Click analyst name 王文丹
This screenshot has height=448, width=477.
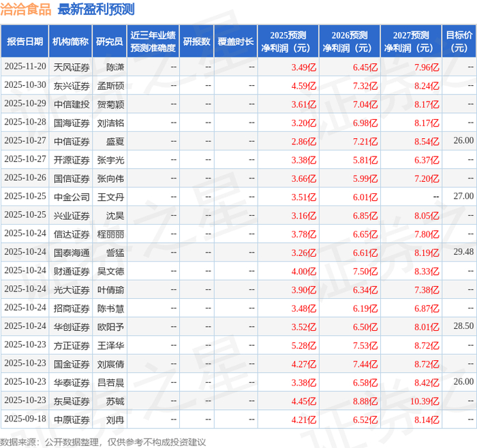110,197
